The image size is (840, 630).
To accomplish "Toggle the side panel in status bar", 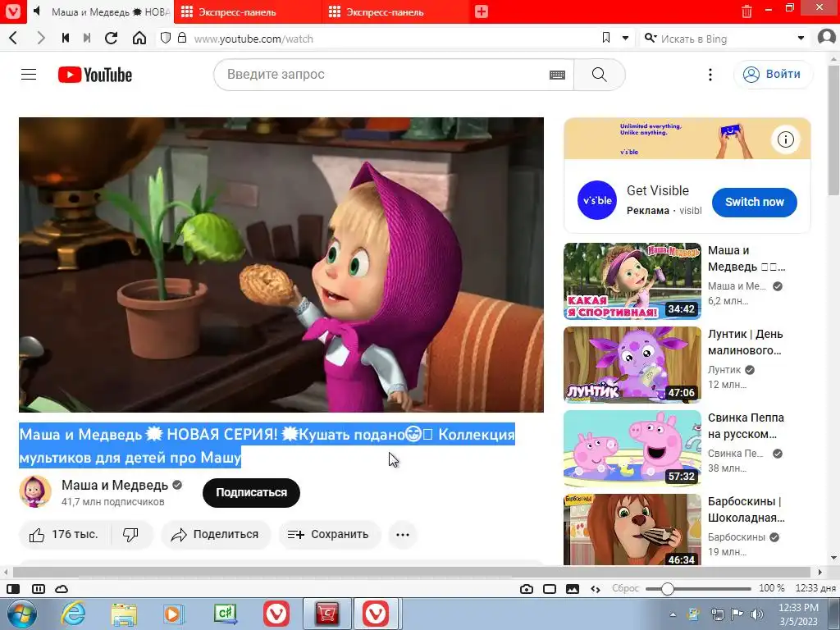I will click(13, 589).
